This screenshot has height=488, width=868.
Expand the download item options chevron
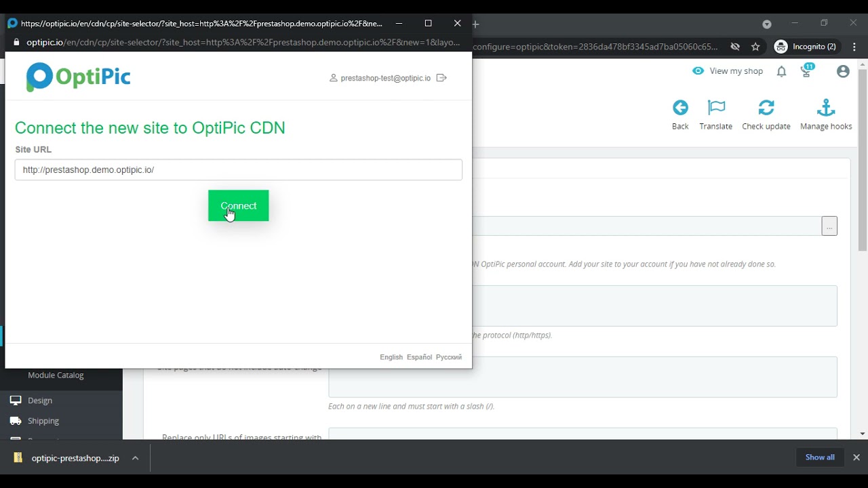[x=135, y=458]
